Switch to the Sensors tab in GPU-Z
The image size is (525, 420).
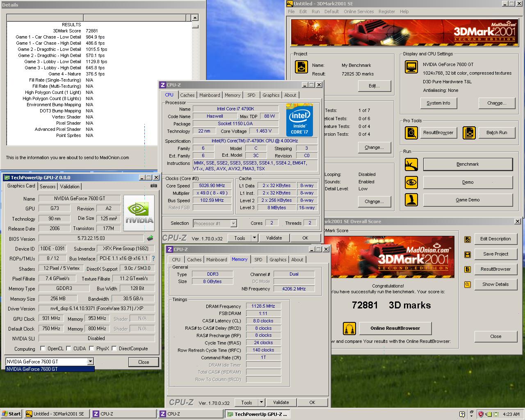click(48, 186)
